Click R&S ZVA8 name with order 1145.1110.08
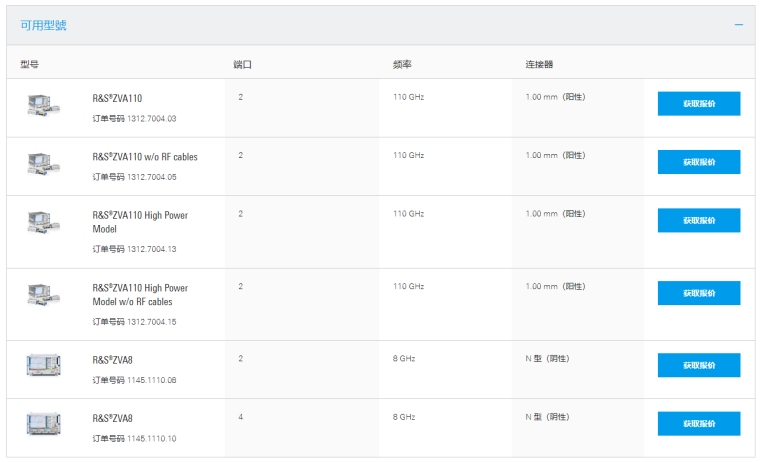The width and height of the screenshot is (760, 462). click(112, 360)
